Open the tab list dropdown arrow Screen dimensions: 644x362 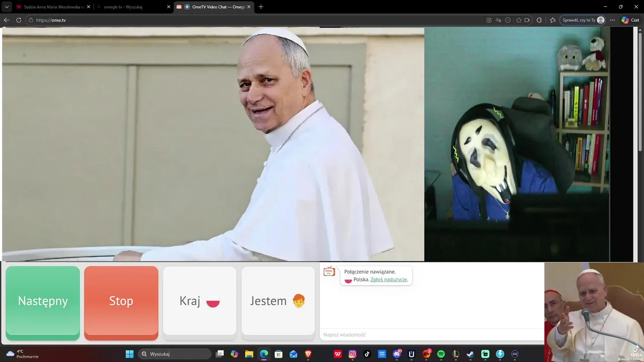click(7, 7)
